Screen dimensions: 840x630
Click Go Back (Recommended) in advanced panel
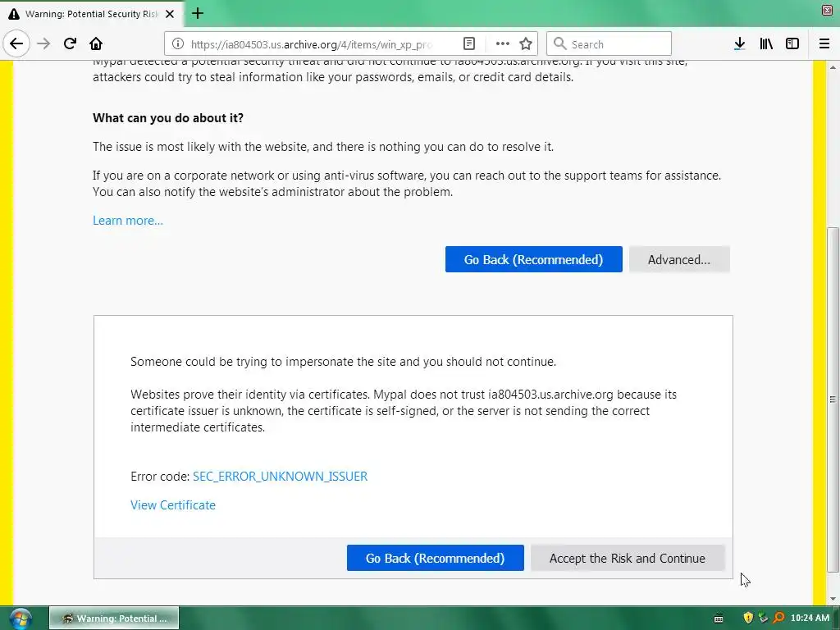435,558
